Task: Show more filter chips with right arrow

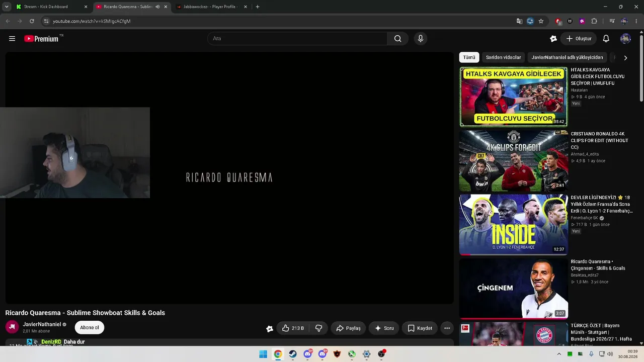Action: (x=625, y=58)
